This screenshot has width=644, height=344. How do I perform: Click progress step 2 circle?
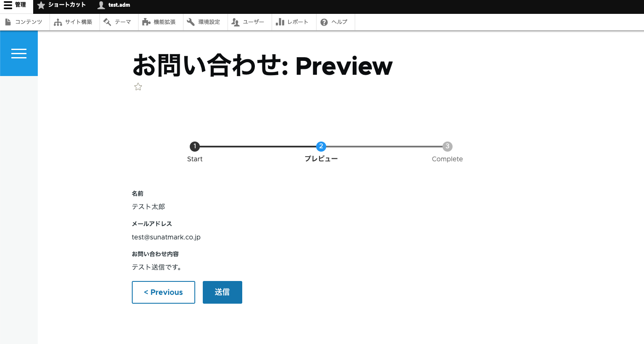321,147
